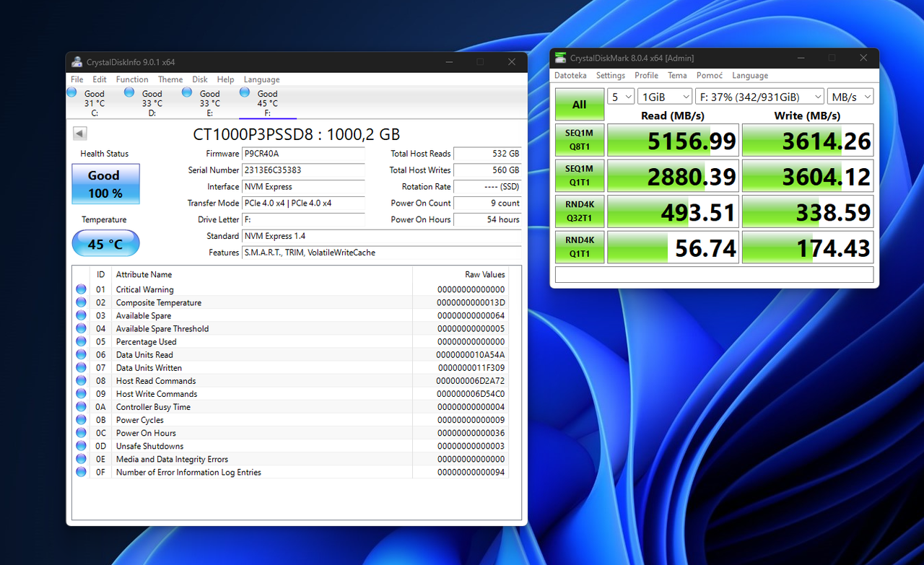Click Host Write Commands status orb
This screenshot has height=565, width=924.
pos(81,393)
